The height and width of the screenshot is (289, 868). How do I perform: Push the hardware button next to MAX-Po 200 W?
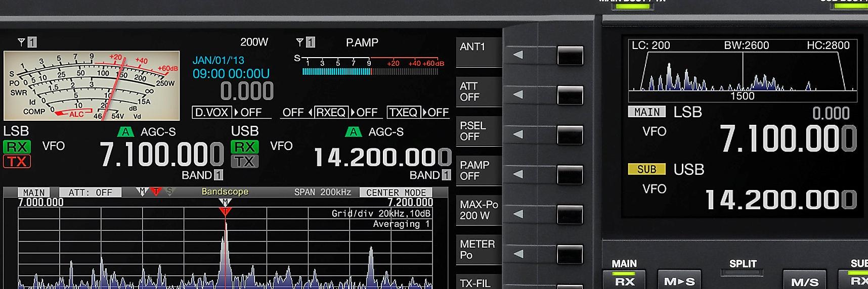[570, 215]
